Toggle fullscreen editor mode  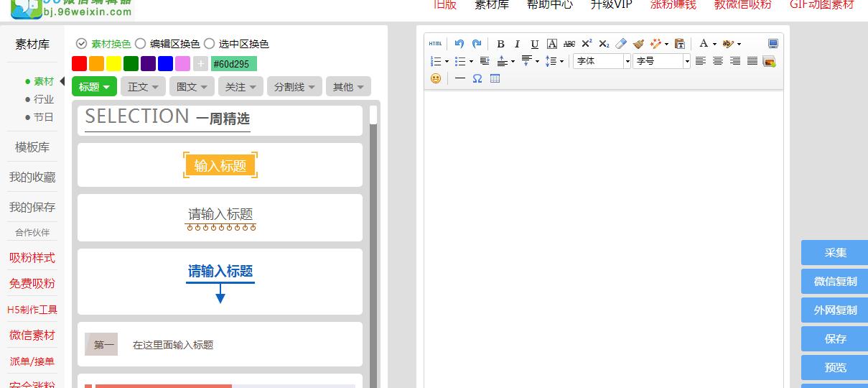pos(773,44)
